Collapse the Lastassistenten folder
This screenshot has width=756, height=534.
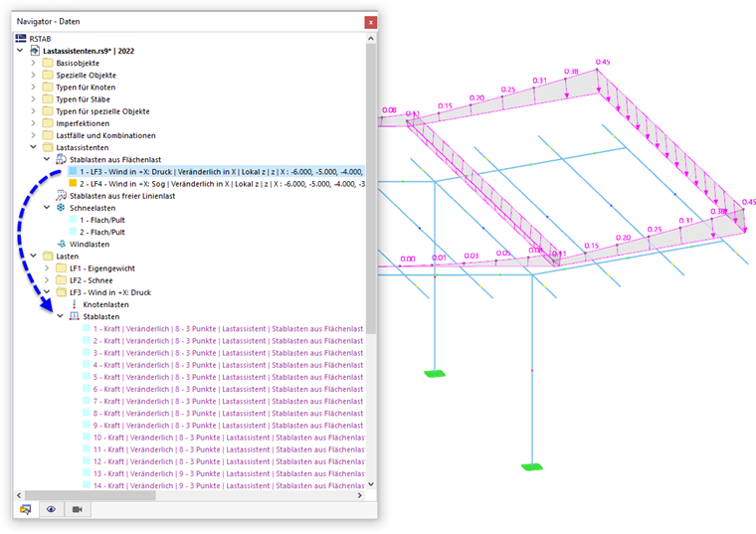point(33,147)
